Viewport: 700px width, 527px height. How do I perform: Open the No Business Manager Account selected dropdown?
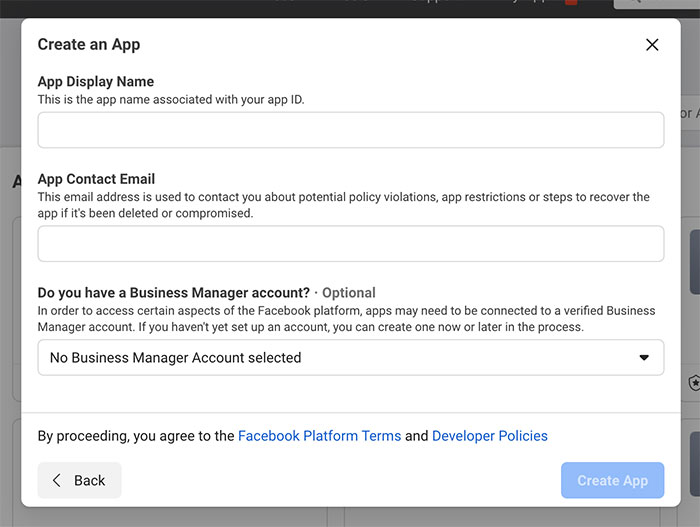[350, 358]
